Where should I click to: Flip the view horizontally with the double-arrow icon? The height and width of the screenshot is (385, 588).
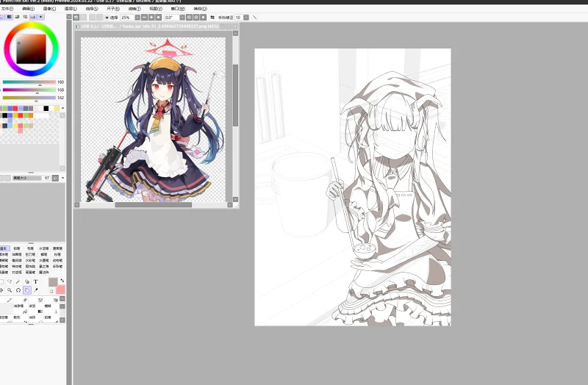point(212,17)
